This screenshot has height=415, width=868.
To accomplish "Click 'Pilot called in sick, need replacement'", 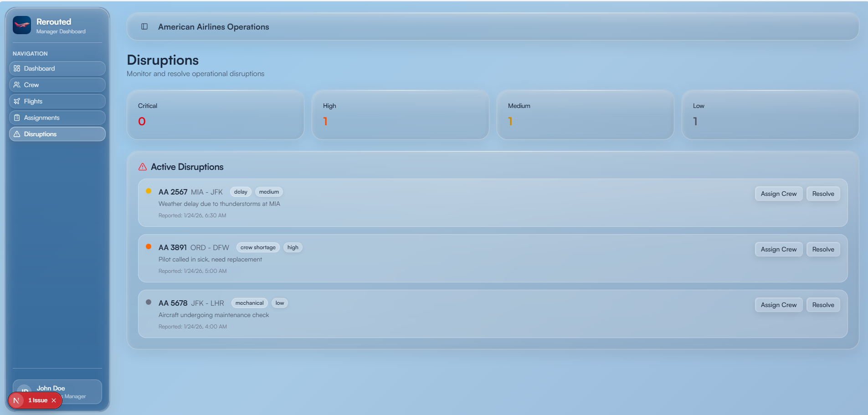I will 210,260.
